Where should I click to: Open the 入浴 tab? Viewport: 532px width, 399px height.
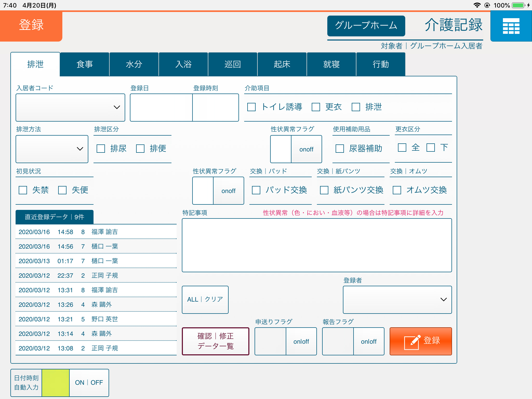point(183,64)
